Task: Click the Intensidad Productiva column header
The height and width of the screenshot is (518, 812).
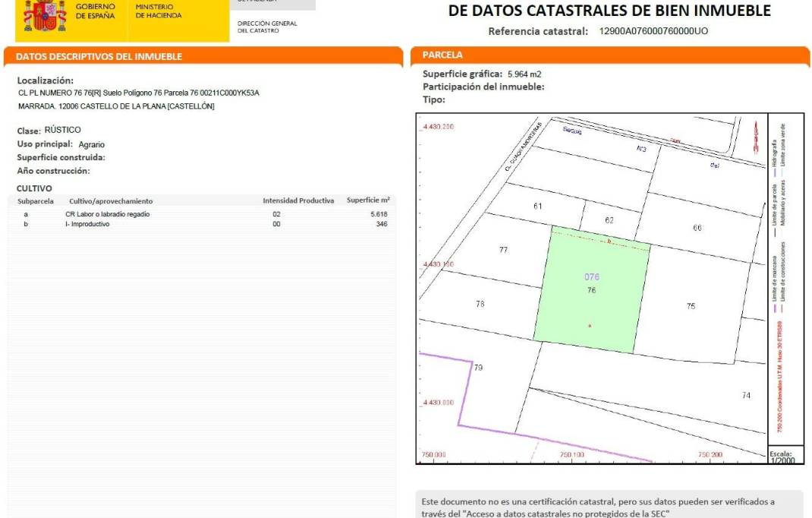Action: click(298, 201)
